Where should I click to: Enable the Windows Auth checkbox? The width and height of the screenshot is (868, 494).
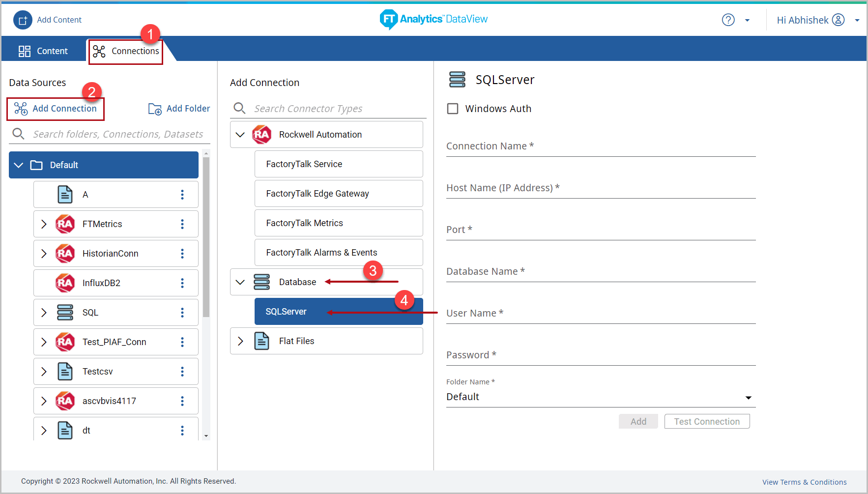pyautogui.click(x=453, y=109)
